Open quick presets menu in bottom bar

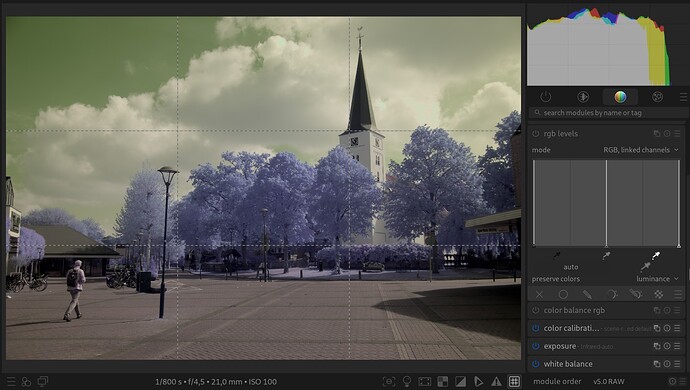coord(11,382)
